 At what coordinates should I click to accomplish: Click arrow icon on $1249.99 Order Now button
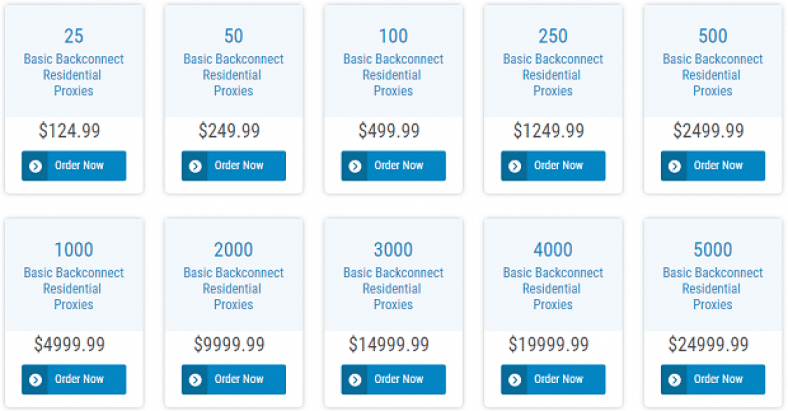[515, 166]
